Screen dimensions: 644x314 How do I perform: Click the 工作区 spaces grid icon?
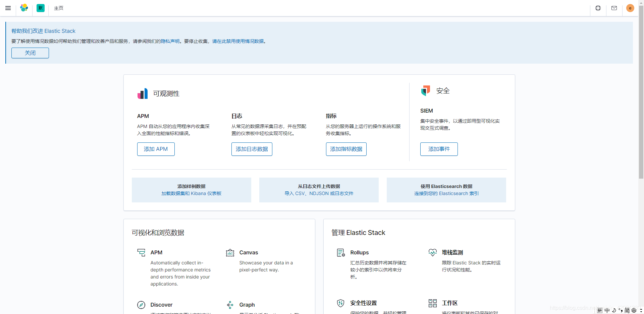tap(433, 303)
